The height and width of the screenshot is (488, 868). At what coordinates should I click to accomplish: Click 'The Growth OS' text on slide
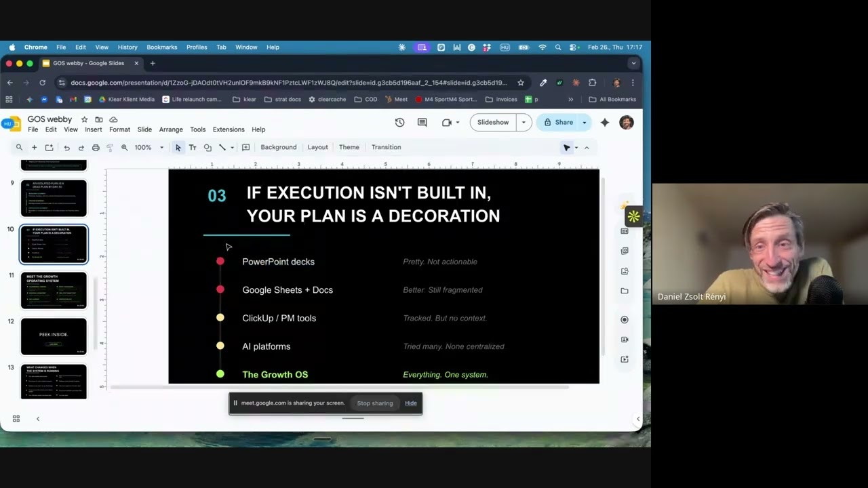click(275, 375)
